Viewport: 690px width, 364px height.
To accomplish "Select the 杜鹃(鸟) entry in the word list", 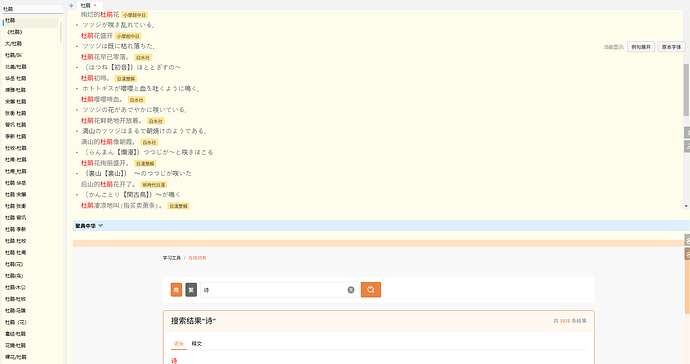I will (14, 276).
